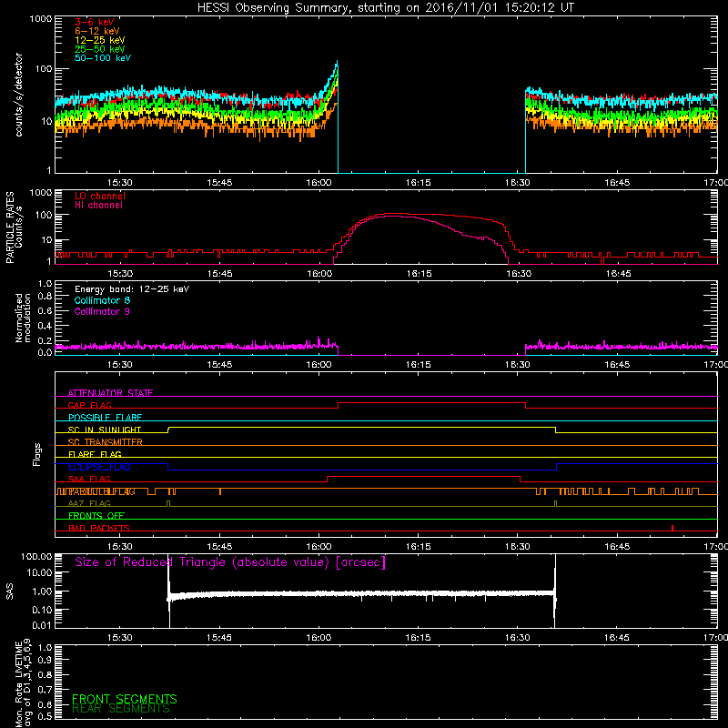Click the vertical Flags axis title

(37, 454)
